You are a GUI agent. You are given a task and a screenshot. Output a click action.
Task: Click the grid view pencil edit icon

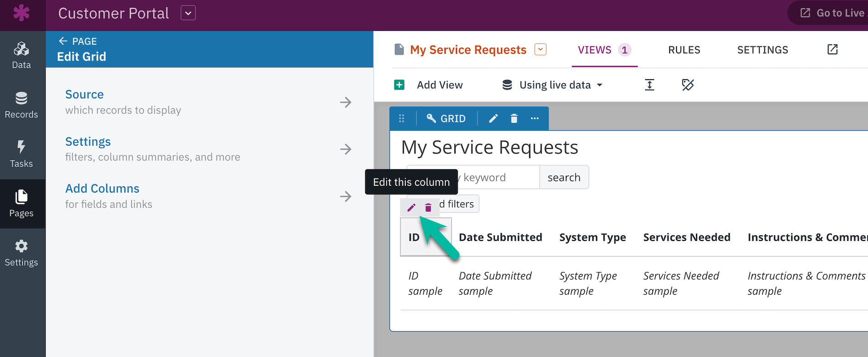coord(493,118)
